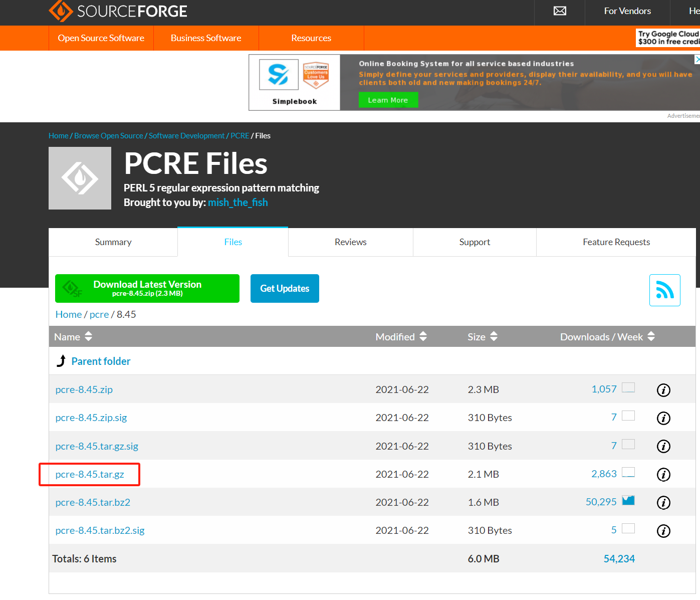
Task: Switch to the Reviews tab
Action: [351, 242]
